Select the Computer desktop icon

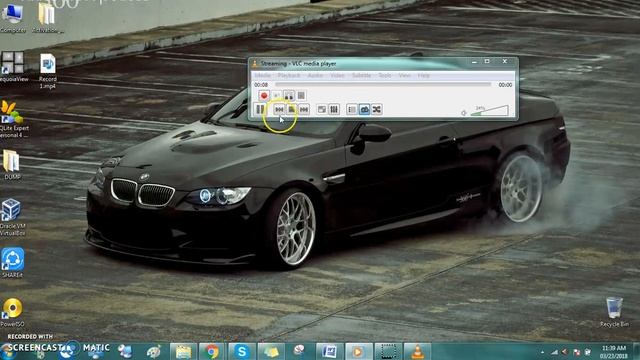12,17
